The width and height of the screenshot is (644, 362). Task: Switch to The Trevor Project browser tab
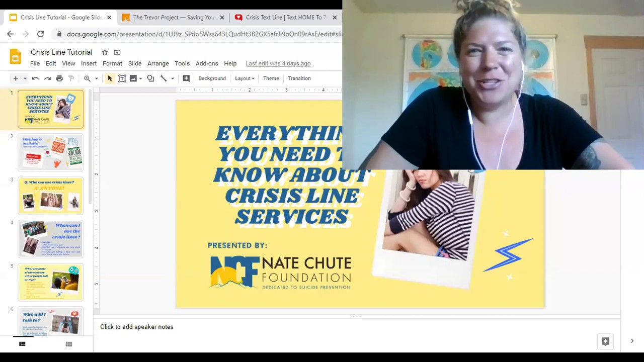pyautogui.click(x=174, y=17)
